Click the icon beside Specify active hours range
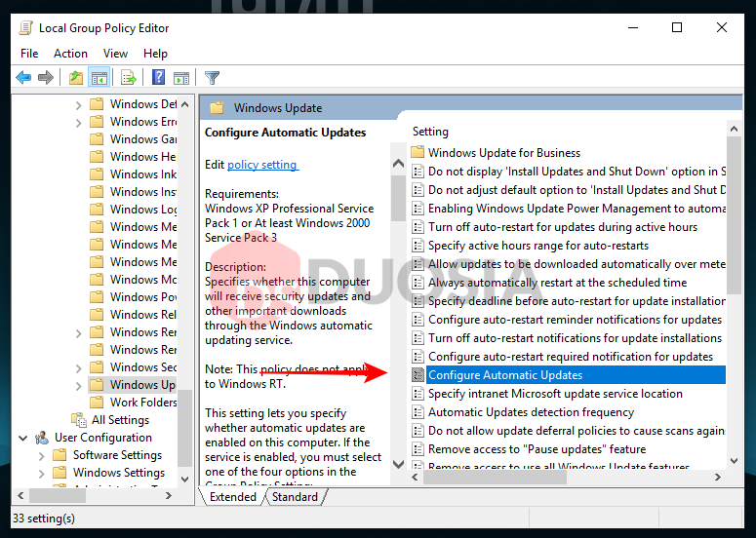The image size is (756, 538). (418, 246)
